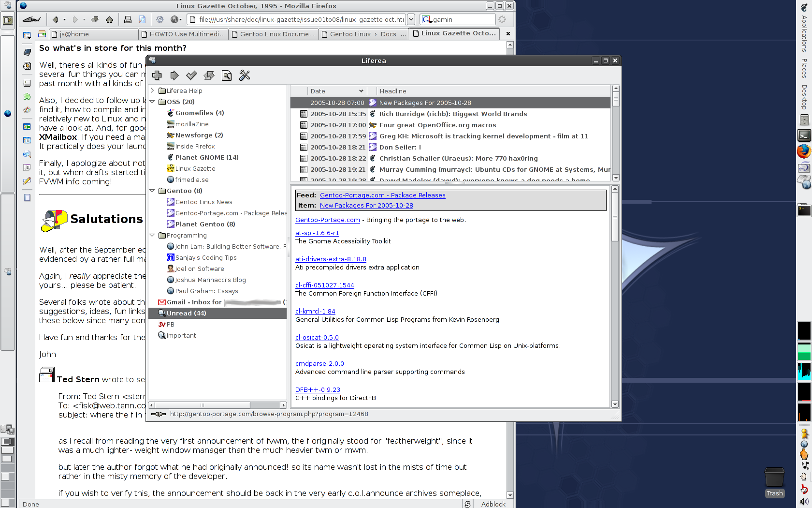Close the current Firefox tab with X

[508, 34]
